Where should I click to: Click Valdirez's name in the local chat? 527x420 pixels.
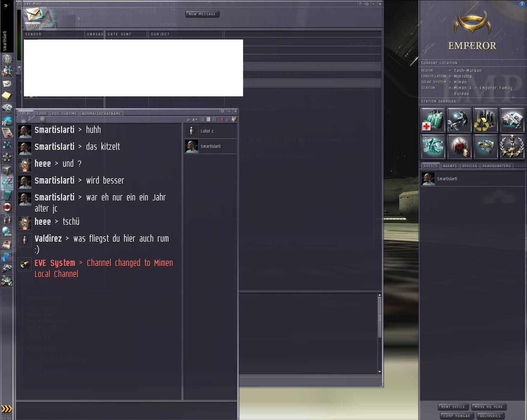point(48,238)
